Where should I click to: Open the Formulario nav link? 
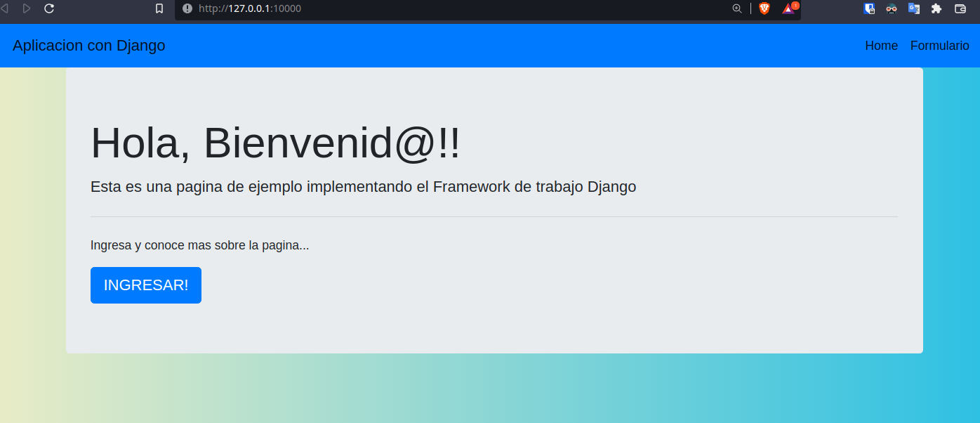[939, 46]
